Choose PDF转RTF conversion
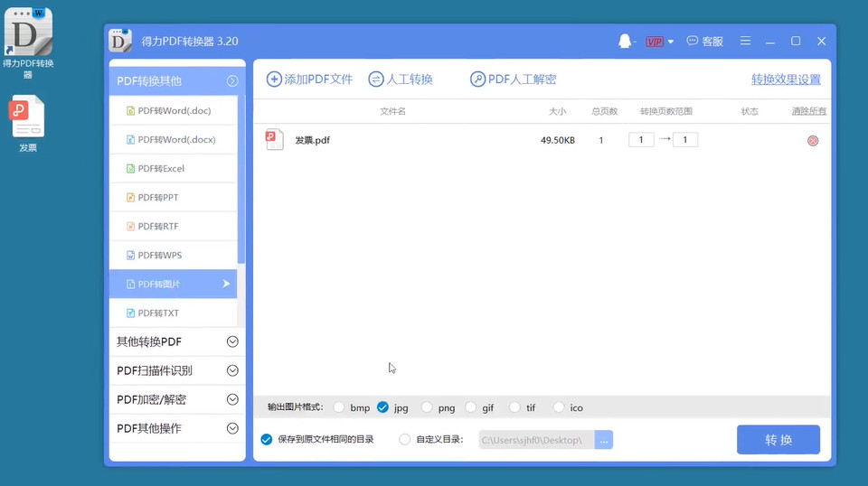868x486 pixels. [174, 226]
